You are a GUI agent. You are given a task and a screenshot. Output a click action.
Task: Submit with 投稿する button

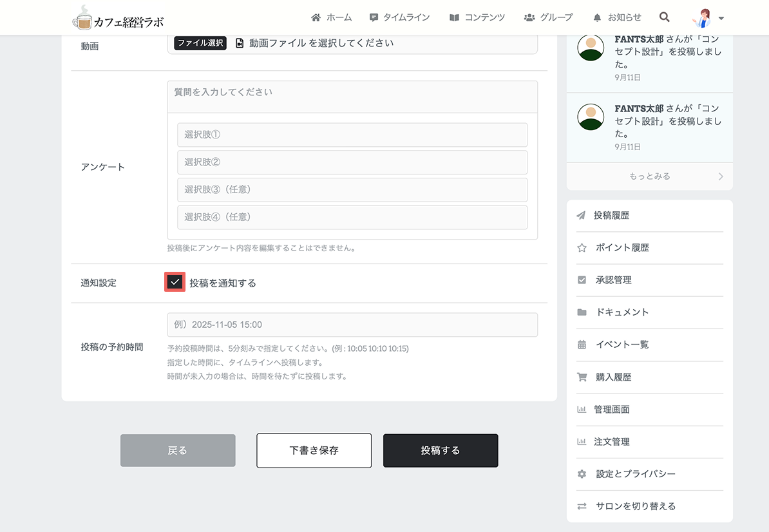(441, 450)
